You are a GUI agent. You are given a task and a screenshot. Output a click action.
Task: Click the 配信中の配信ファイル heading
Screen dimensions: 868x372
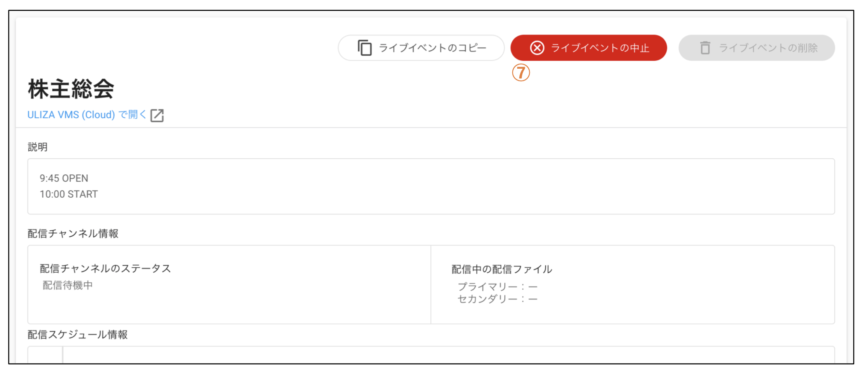[502, 269]
